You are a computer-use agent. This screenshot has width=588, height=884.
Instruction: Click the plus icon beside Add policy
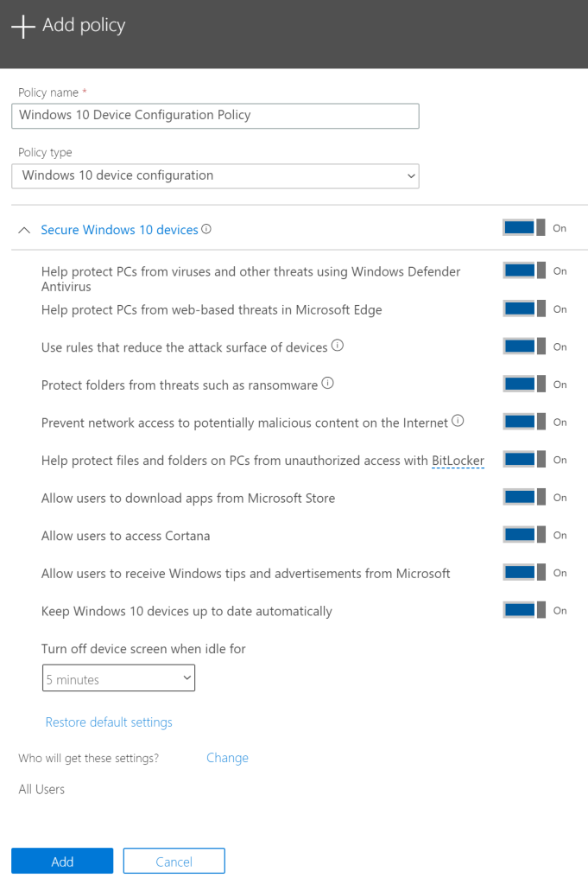pyautogui.click(x=23, y=27)
